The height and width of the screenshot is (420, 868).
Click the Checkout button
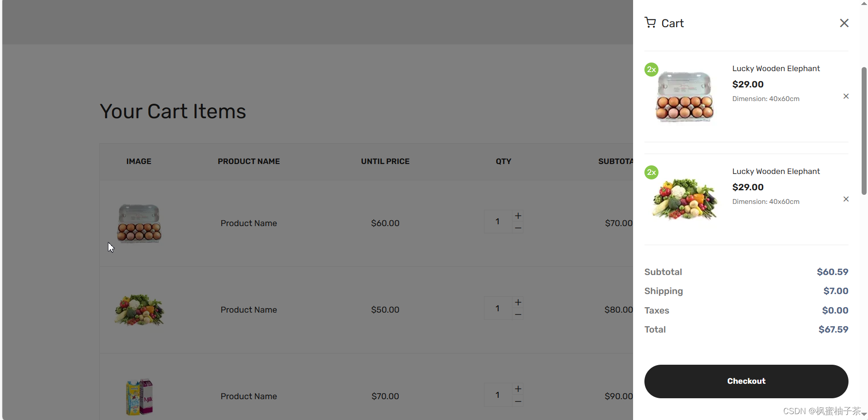(x=746, y=381)
